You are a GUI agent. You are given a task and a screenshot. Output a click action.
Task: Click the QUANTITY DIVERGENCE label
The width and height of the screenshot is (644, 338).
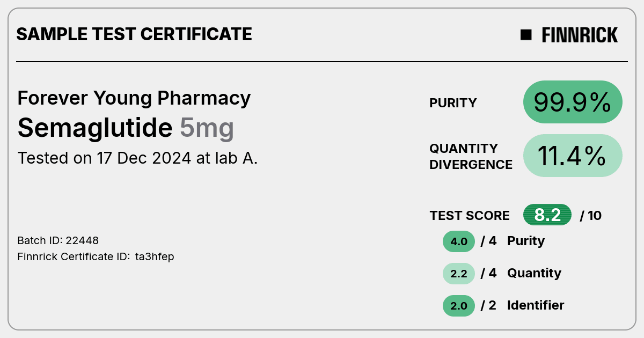pyautogui.click(x=471, y=156)
